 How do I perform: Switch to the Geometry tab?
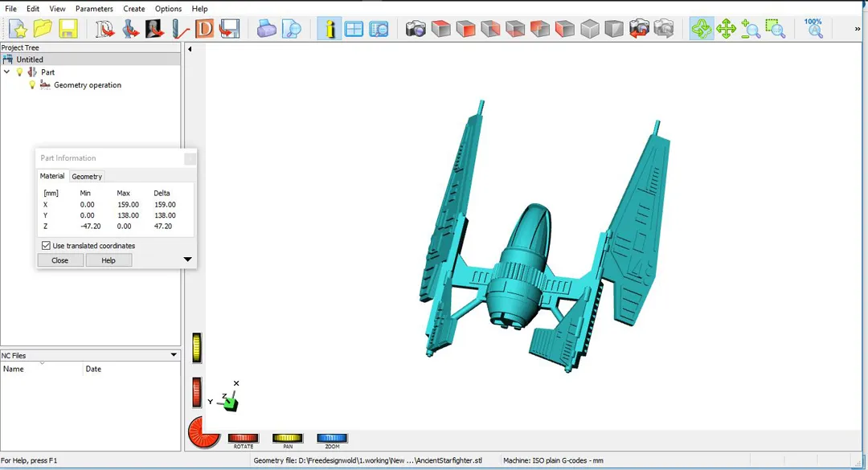click(87, 177)
